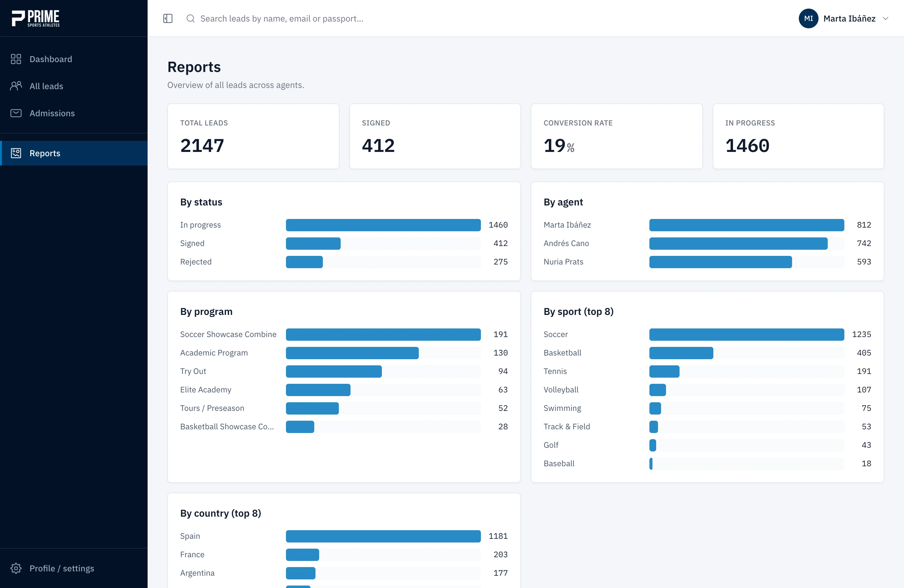Click 'Basketball Showcase Co...' label
Viewport: 904px width, 588px height.
pyautogui.click(x=227, y=427)
